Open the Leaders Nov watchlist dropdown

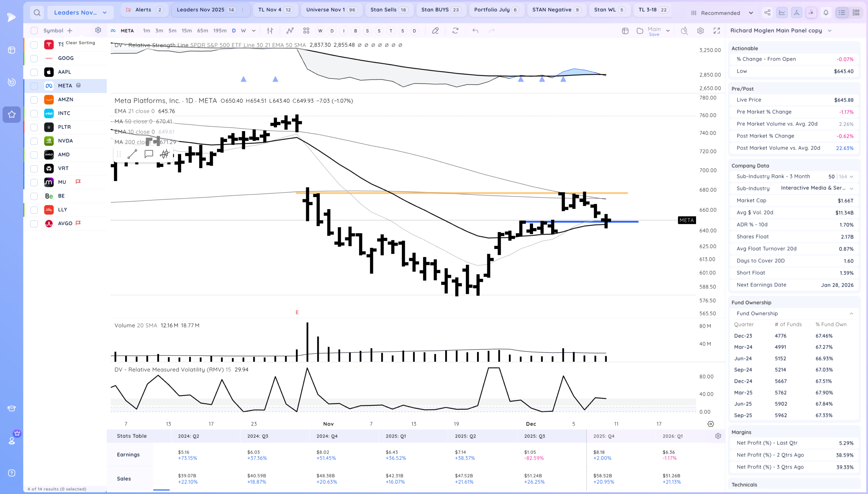click(x=80, y=13)
